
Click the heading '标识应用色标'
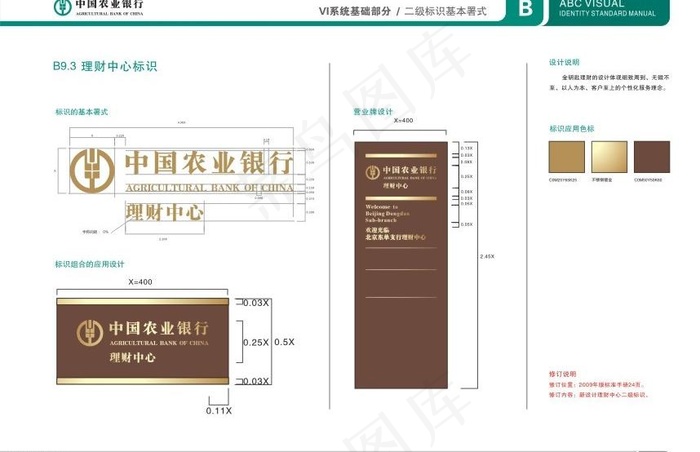point(571,129)
